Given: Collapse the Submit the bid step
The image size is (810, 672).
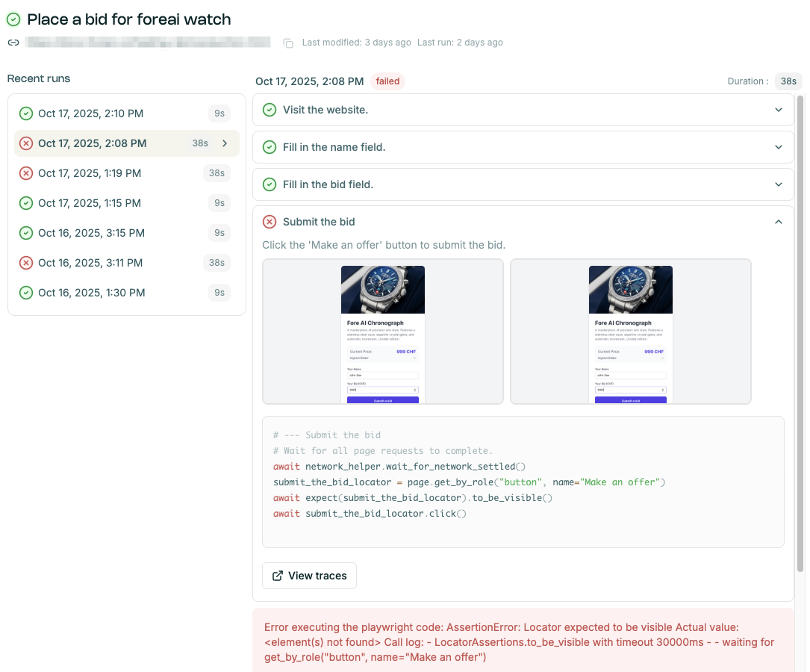Looking at the screenshot, I should coord(779,222).
